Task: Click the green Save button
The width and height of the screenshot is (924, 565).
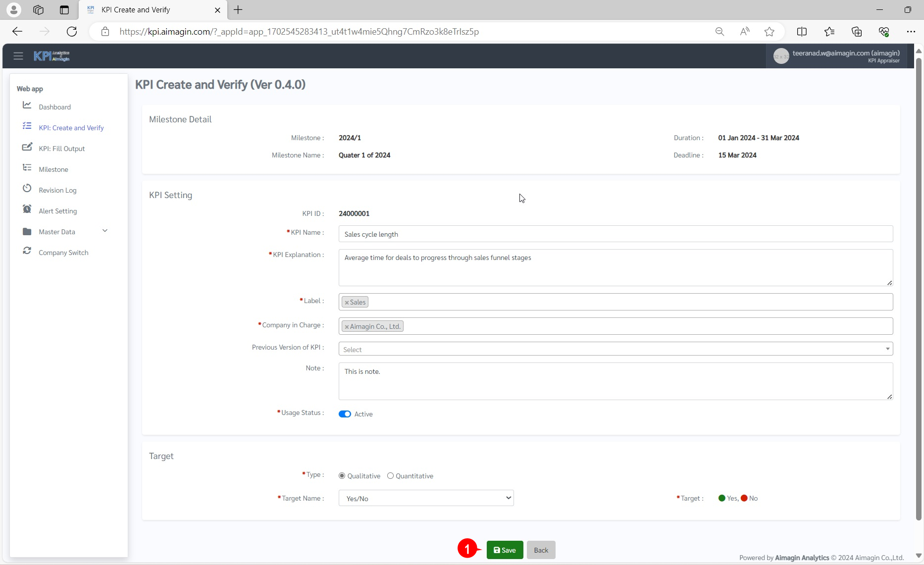Action: 505,550
